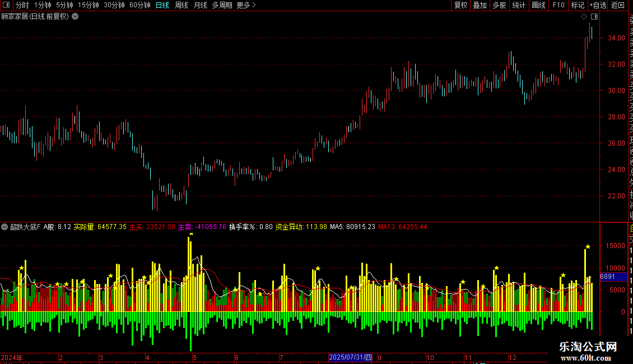Toggle the right side panel icon

594,17
